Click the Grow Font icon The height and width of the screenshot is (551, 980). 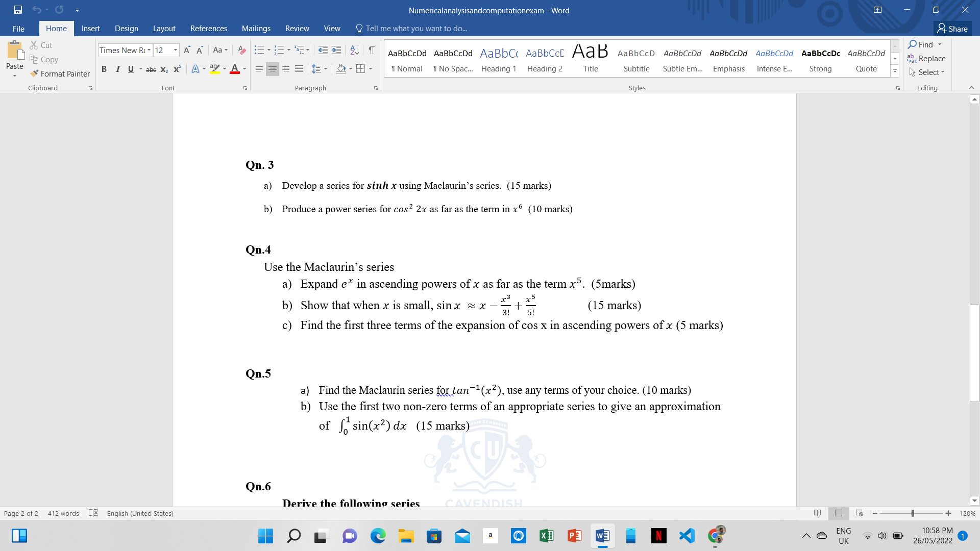point(187,50)
